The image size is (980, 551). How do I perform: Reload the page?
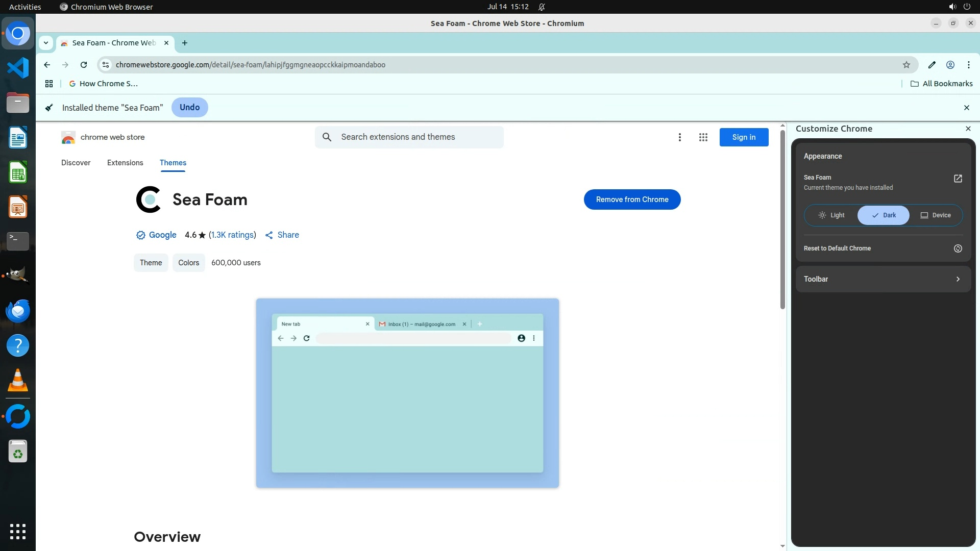tap(84, 65)
